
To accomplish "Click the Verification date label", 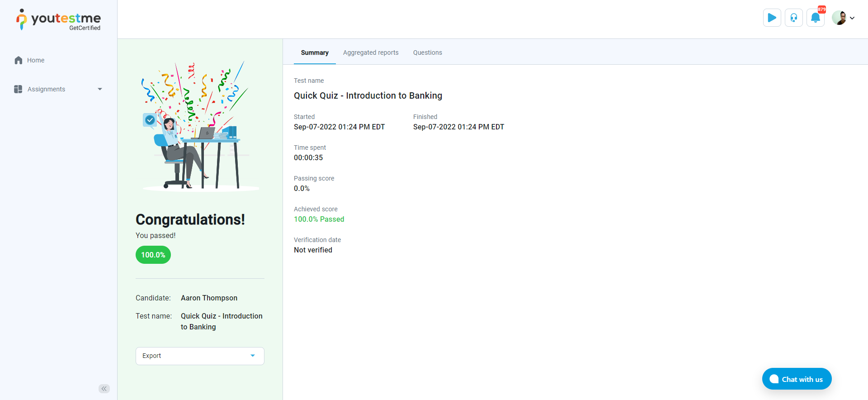I will coord(317,240).
